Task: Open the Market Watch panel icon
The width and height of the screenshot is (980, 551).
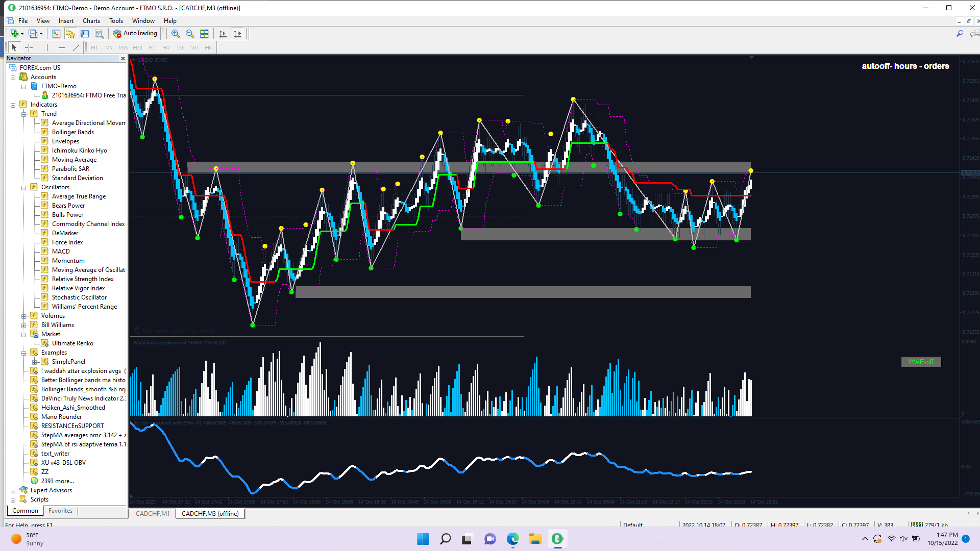Action: 56,34
